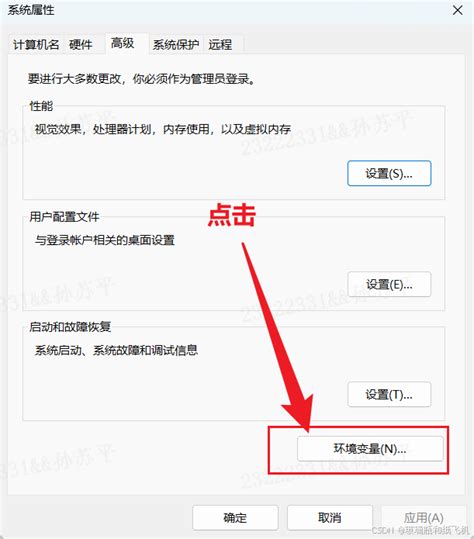
Task: Go to the 系统保护 tab
Action: [x=176, y=45]
